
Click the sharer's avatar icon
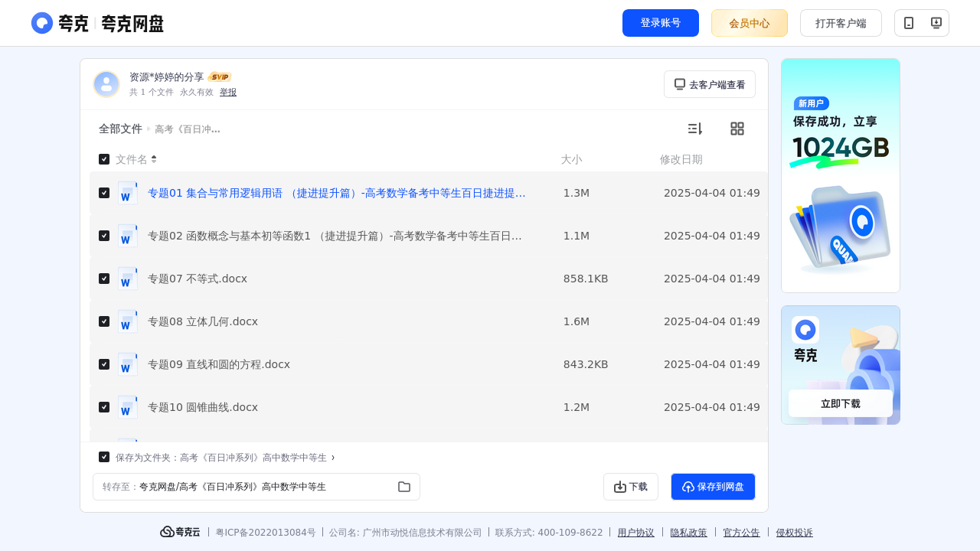[106, 84]
